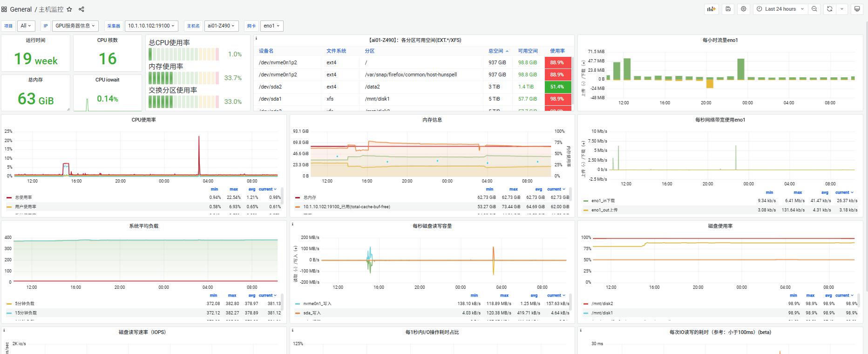Star the 主机监控 dashboard
This screenshot has width=868, height=354.
[69, 9]
